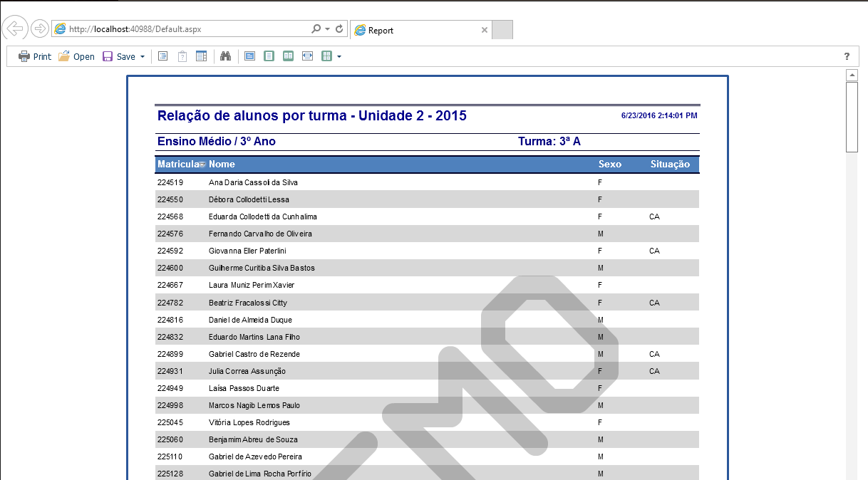This screenshot has height=480, width=868.
Task: Click the Situação column header
Action: (x=670, y=165)
